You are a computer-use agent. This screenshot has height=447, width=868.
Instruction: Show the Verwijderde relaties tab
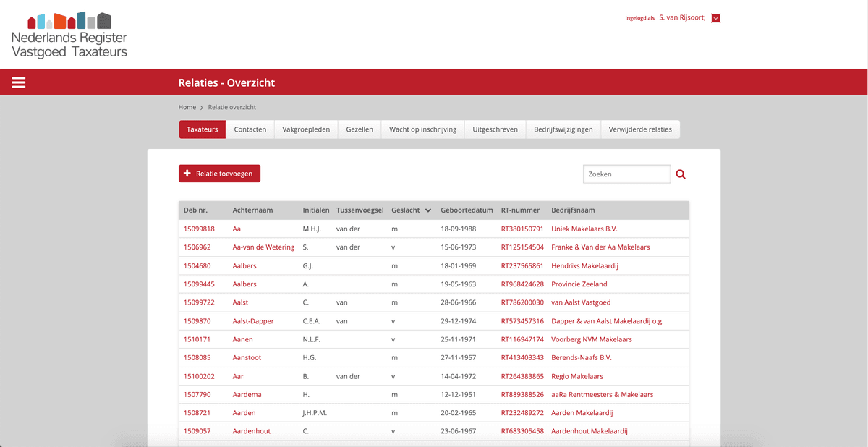[x=640, y=129]
